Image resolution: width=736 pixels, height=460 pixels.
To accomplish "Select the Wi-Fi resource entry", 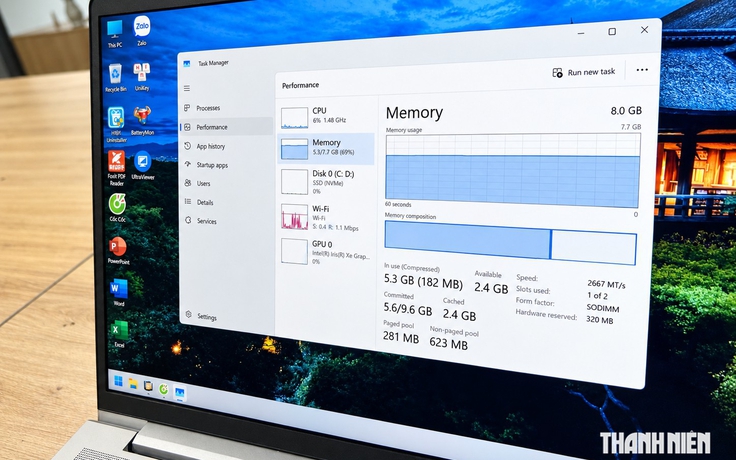I will tap(326, 217).
